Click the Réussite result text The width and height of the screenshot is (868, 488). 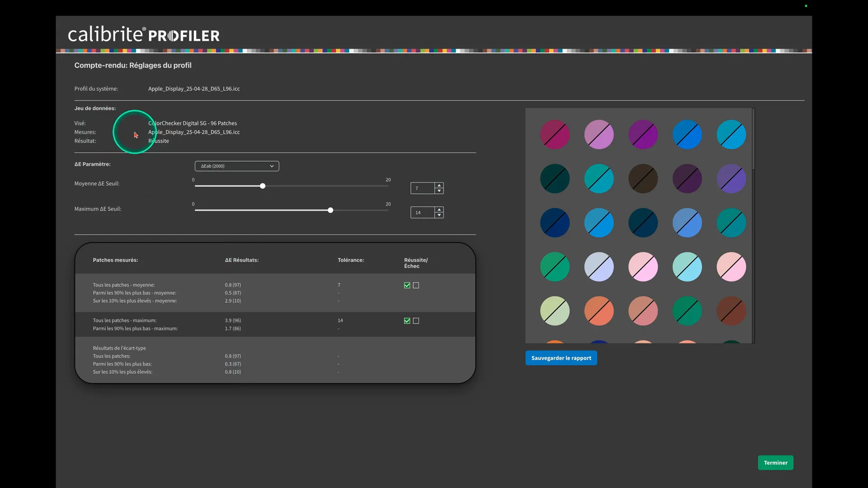159,141
